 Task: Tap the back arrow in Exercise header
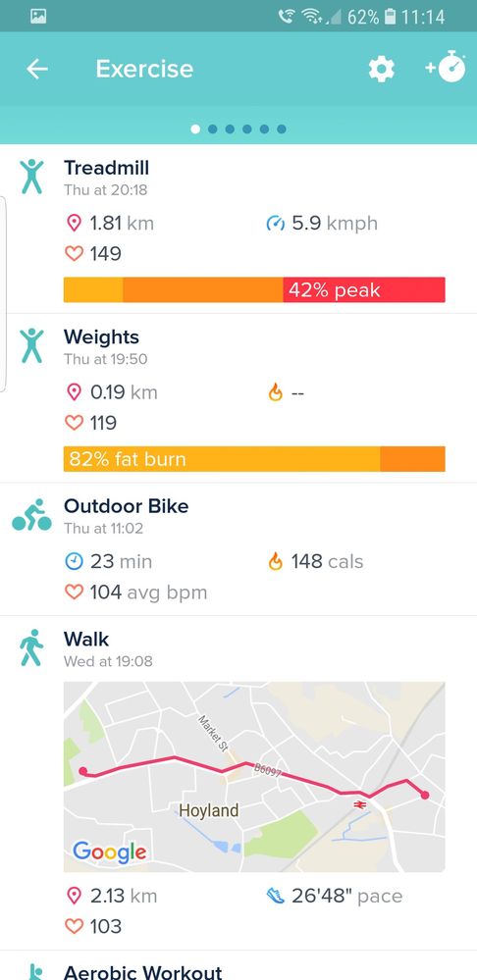37,69
